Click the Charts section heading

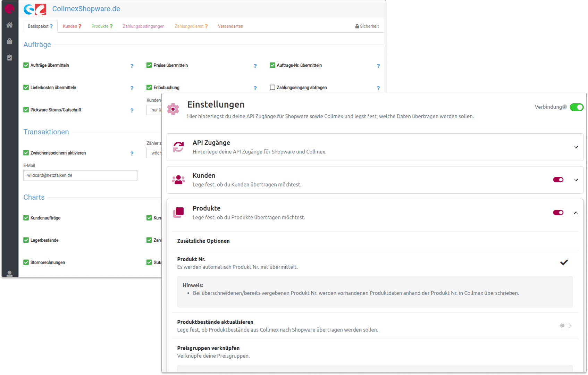34,197
